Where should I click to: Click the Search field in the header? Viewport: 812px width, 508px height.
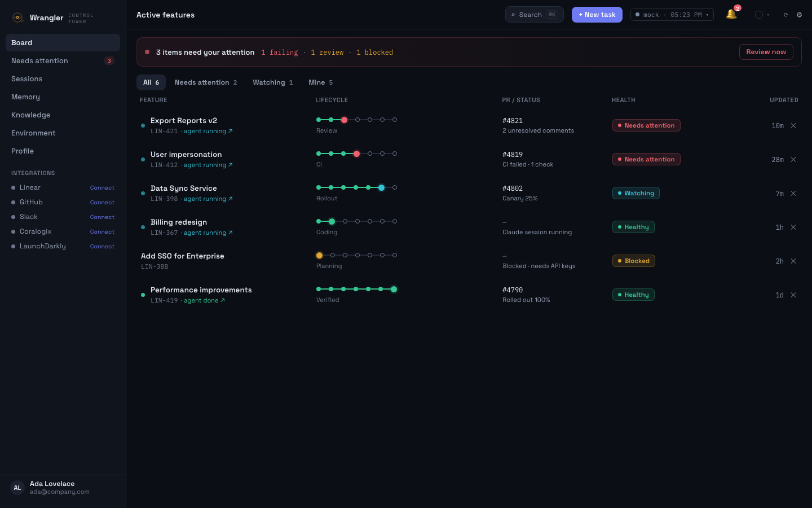tap(535, 15)
